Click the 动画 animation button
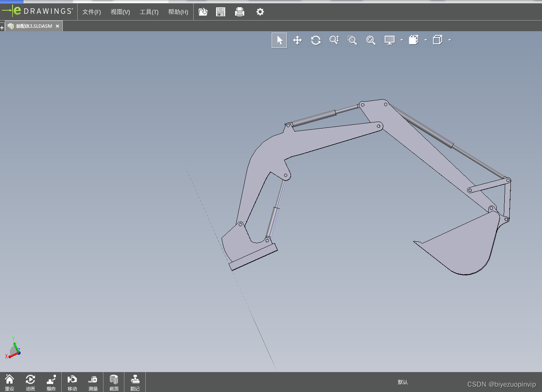The width and height of the screenshot is (542, 392). pos(30,382)
